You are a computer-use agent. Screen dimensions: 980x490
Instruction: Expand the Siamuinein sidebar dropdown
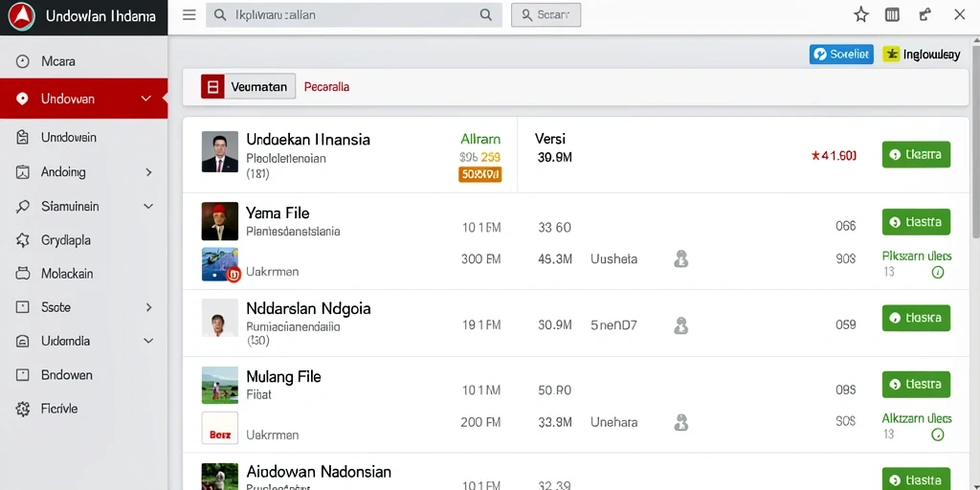148,207
